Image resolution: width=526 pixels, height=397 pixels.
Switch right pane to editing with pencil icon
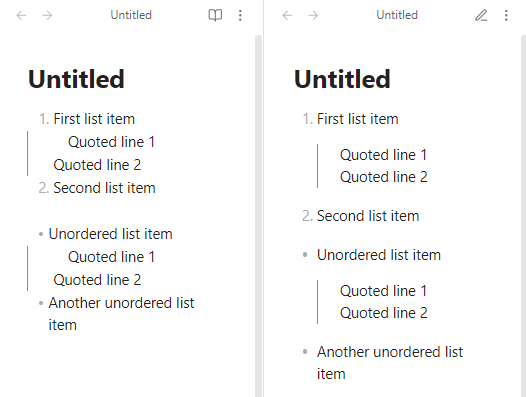tap(481, 15)
